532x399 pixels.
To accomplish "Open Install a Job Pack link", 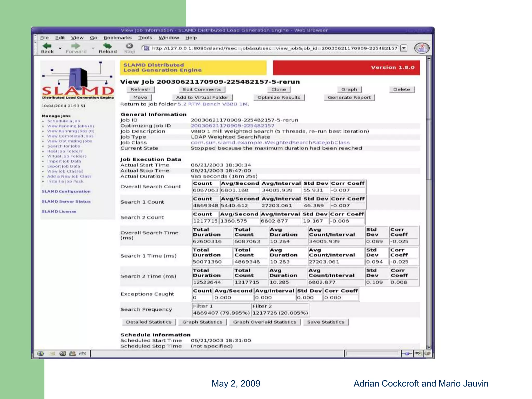I will pos(65,181).
